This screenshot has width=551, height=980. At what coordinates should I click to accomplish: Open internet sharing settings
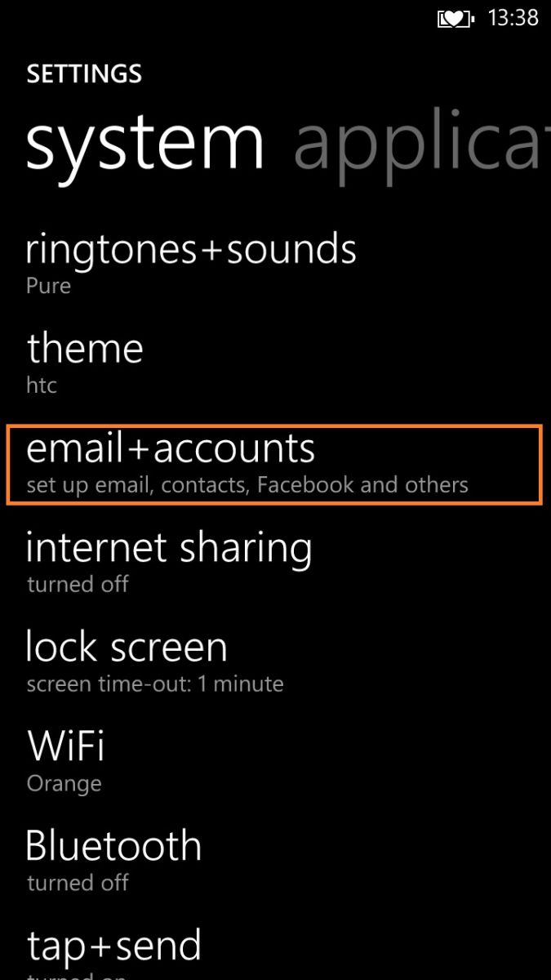click(275, 561)
